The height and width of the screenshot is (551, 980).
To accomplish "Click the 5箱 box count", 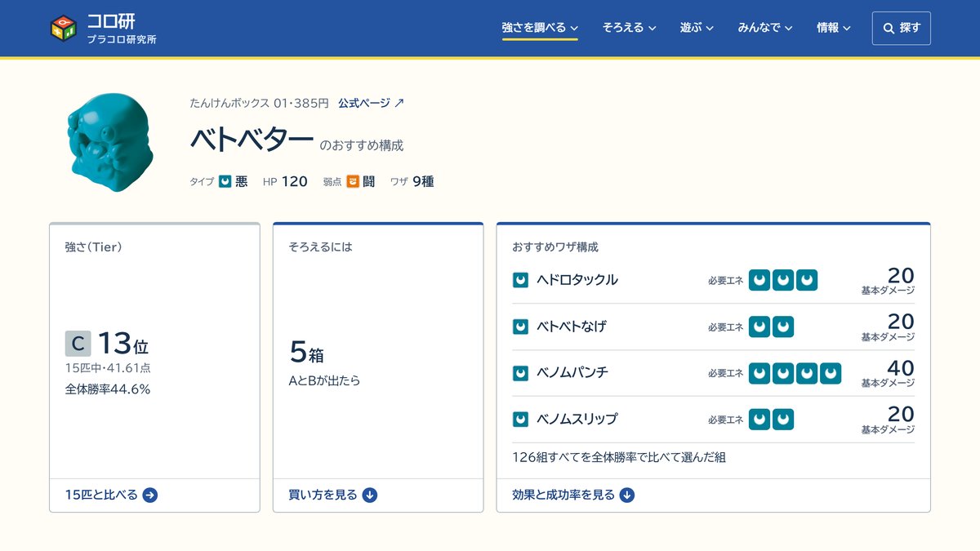I will click(306, 353).
